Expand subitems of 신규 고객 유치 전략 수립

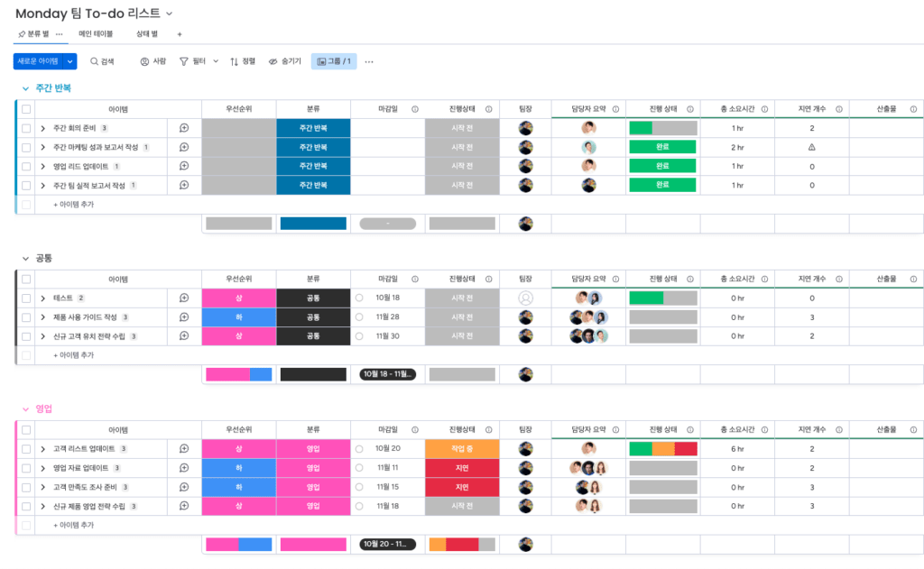pos(42,336)
